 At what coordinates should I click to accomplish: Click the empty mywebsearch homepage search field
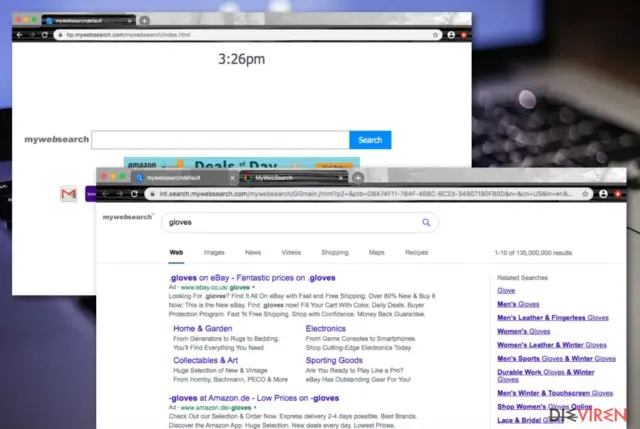point(220,140)
